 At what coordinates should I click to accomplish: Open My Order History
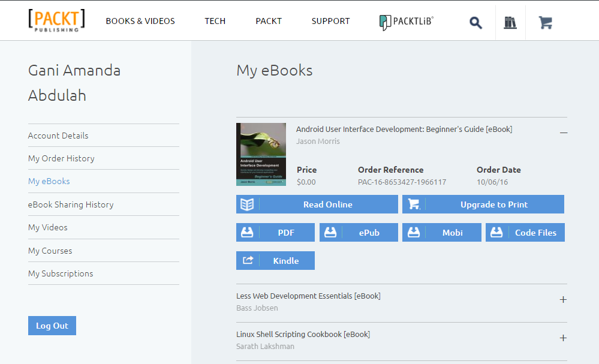[61, 158]
